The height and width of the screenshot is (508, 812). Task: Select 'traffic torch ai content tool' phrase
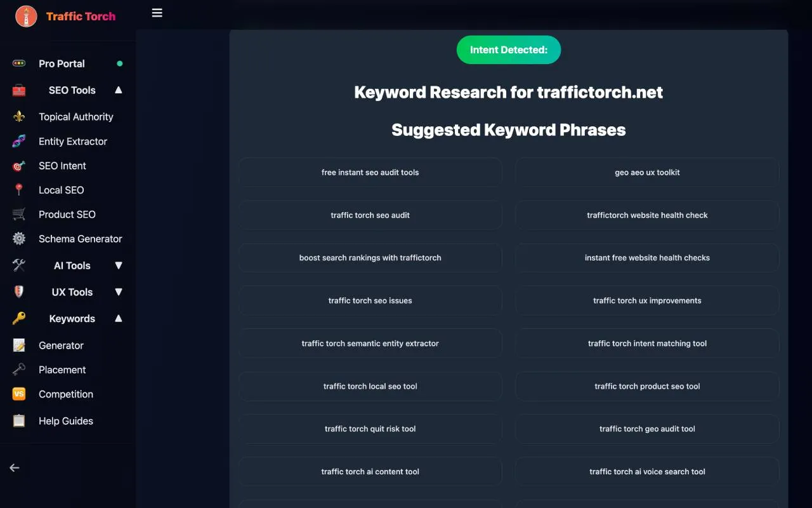(370, 472)
